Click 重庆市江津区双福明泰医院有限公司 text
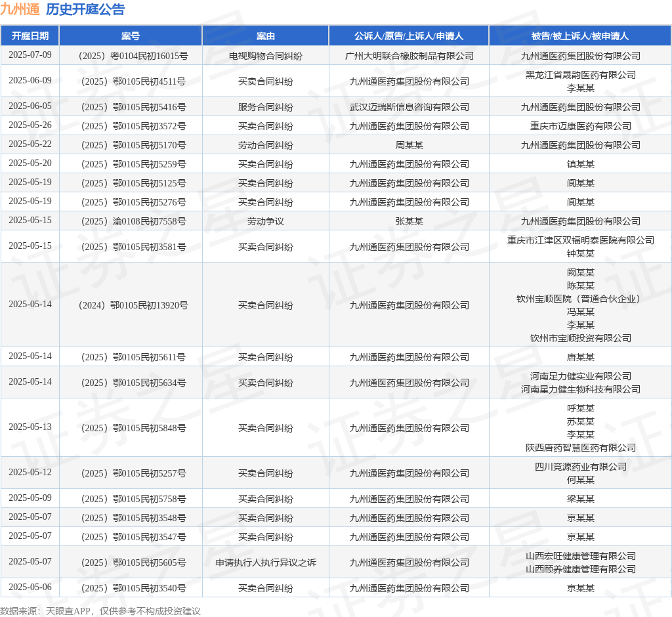Viewport: 672px width, 617px height. point(580,240)
